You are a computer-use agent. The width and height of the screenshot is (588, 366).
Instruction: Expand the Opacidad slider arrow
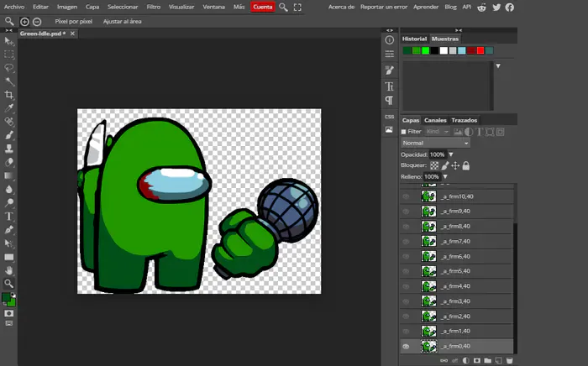451,155
